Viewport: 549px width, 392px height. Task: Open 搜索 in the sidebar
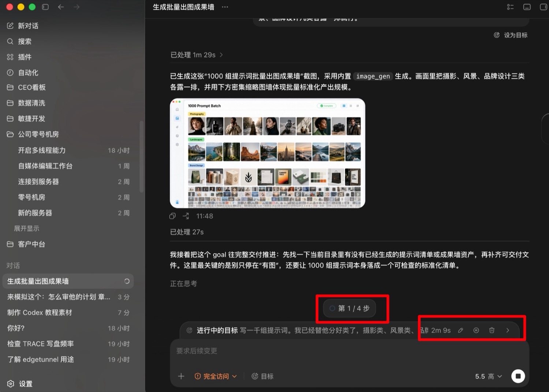[19, 41]
